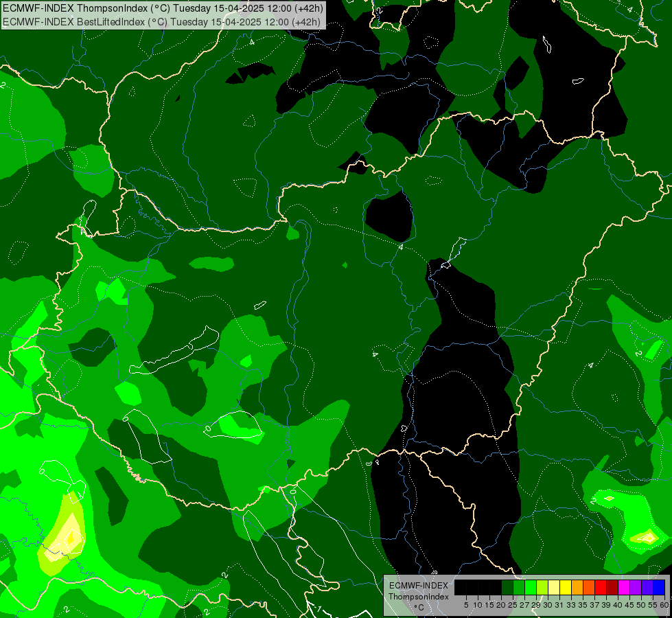Click the legend tick label '33'
The height and width of the screenshot is (618, 672).
571,605
